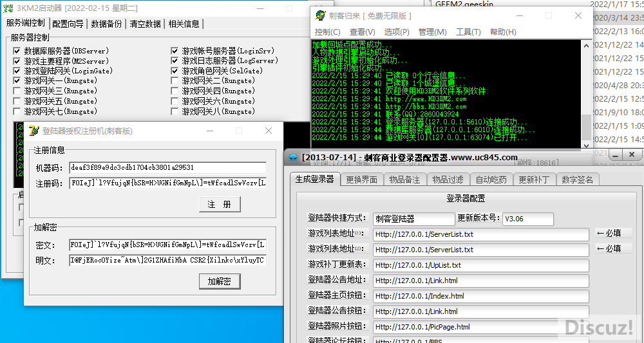Screen dimensions: 644x343
Task: Open the 相关信息 tab
Action: tap(184, 24)
